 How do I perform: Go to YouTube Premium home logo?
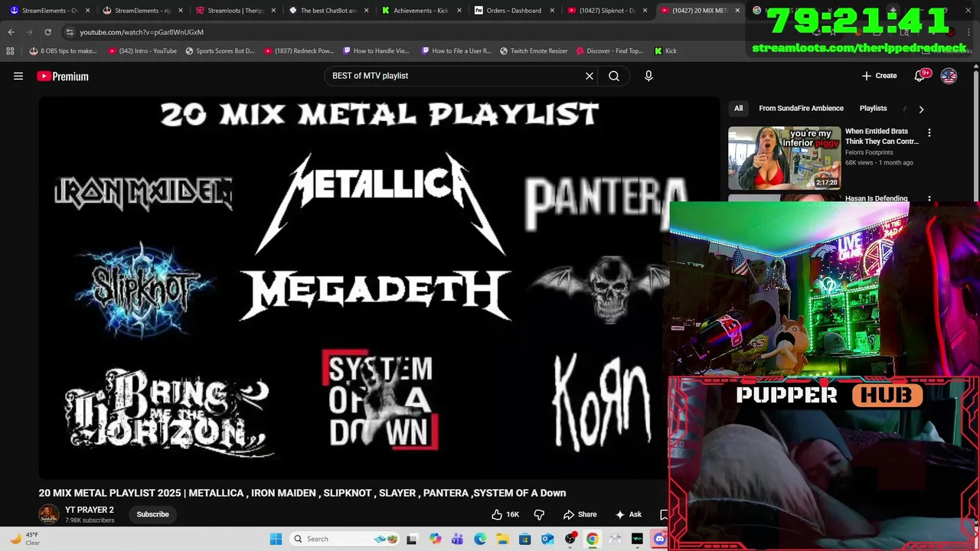tap(63, 76)
